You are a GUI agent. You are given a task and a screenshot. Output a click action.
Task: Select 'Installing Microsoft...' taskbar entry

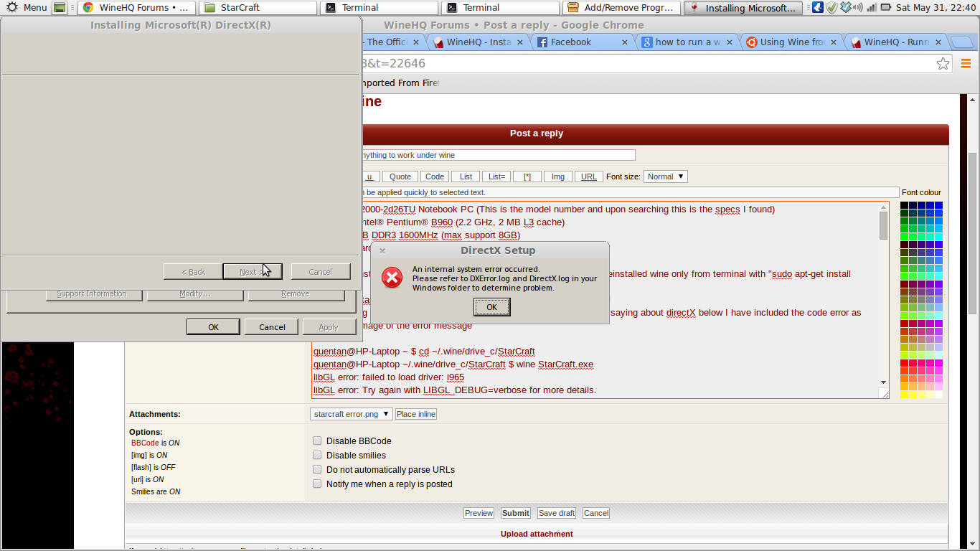tap(744, 8)
